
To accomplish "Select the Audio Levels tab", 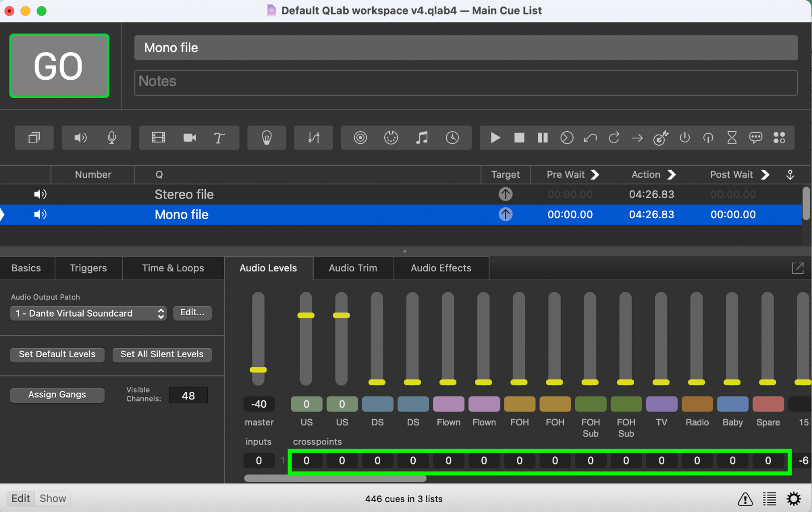I will point(268,268).
